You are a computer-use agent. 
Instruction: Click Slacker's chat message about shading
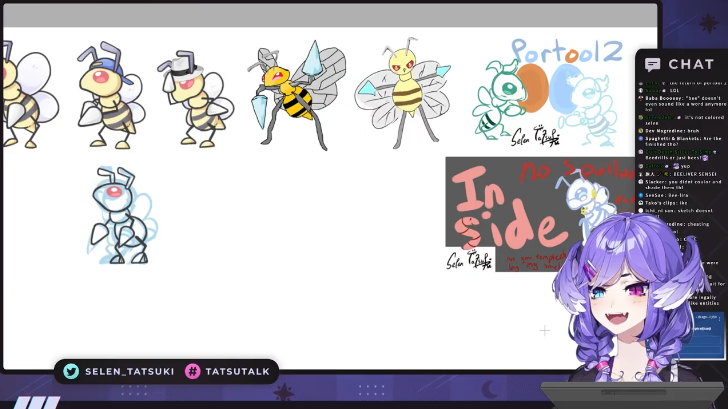click(x=682, y=185)
